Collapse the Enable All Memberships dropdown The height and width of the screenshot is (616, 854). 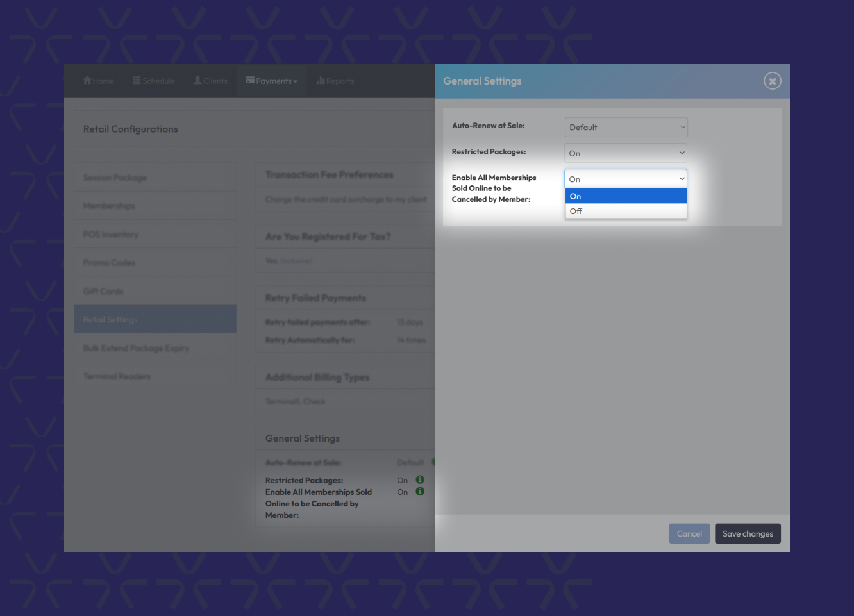coord(626,179)
